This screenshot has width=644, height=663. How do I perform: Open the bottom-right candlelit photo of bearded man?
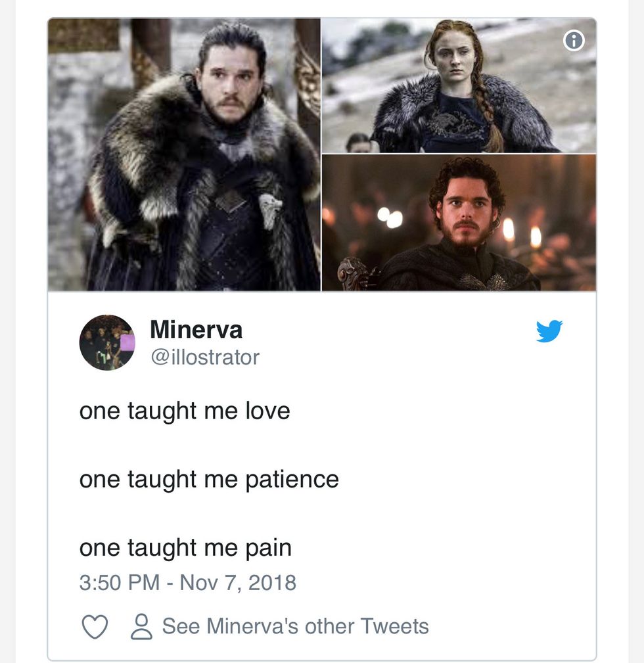point(459,223)
